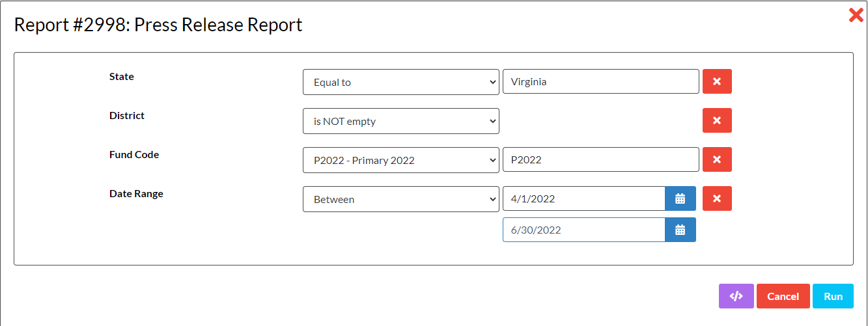This screenshot has width=868, height=326.
Task: Click the purple code view button
Action: [x=736, y=296]
